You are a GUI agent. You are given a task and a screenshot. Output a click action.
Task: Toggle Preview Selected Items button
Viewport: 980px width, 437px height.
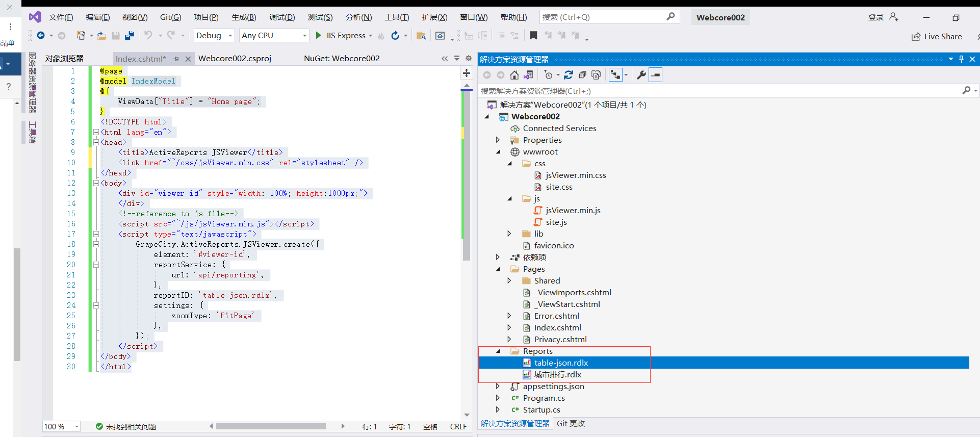(x=656, y=75)
